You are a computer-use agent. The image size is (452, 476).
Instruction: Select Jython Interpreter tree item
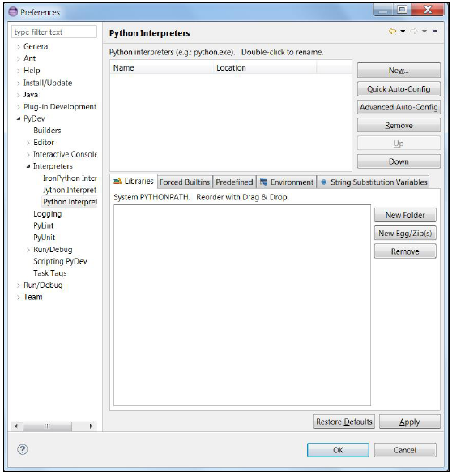(x=70, y=190)
